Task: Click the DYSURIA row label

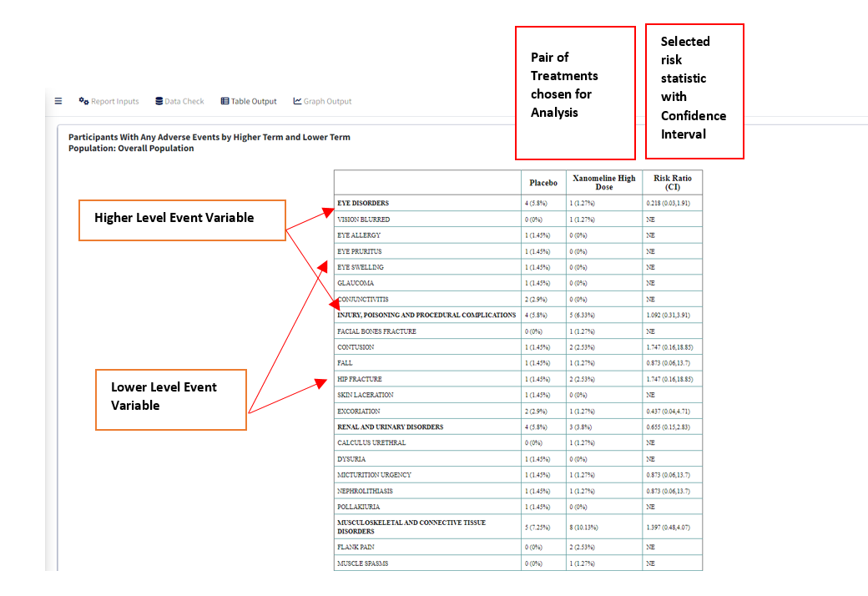Action: pyautogui.click(x=351, y=459)
